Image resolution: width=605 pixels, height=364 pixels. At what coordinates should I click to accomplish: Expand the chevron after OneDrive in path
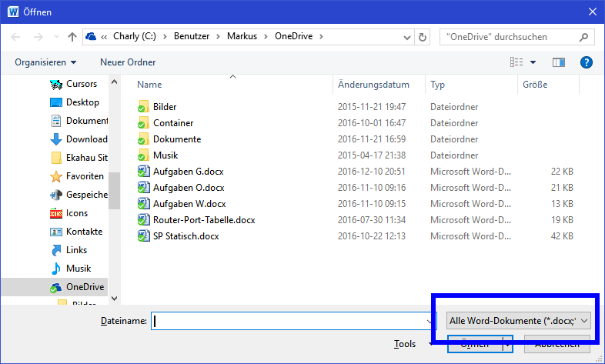pos(321,37)
